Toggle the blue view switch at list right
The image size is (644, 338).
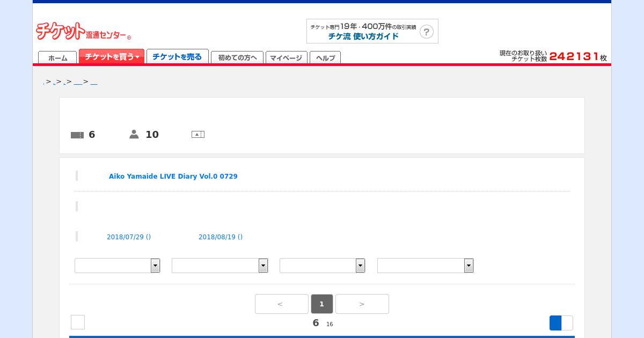coord(561,323)
